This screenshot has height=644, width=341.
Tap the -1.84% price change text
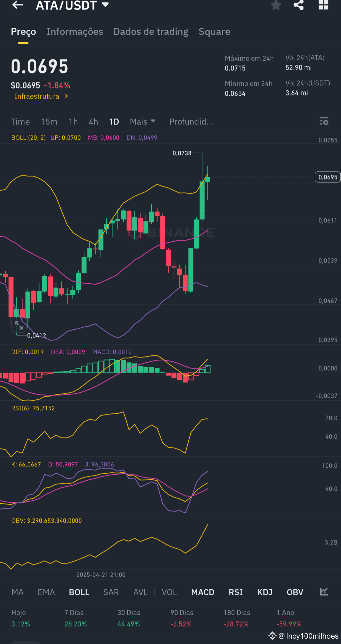57,86
